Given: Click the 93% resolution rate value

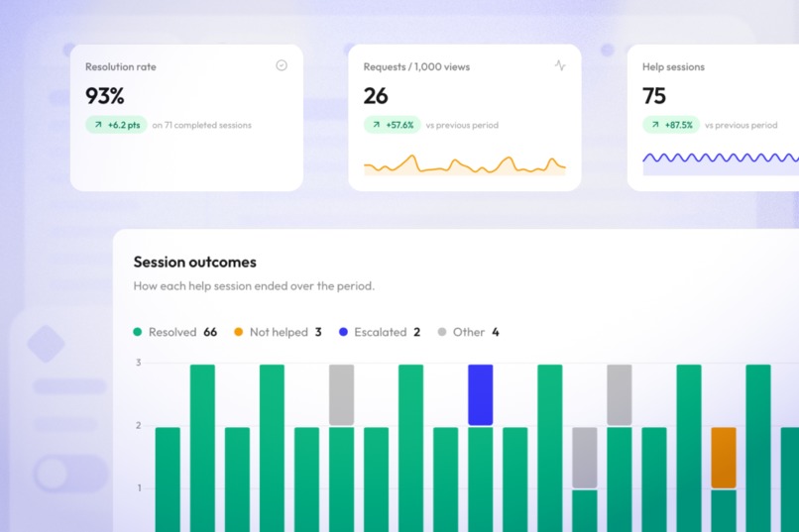Looking at the screenshot, I should click(104, 96).
